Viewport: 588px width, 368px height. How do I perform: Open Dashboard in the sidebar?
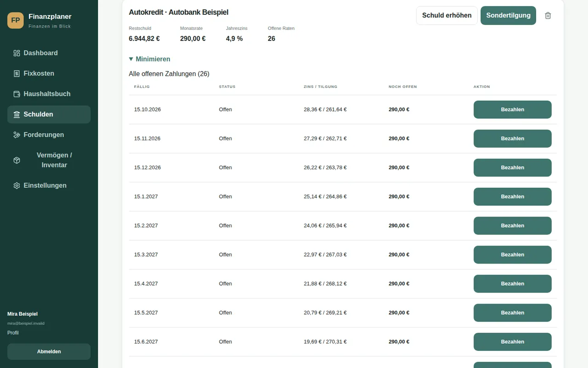pyautogui.click(x=49, y=53)
